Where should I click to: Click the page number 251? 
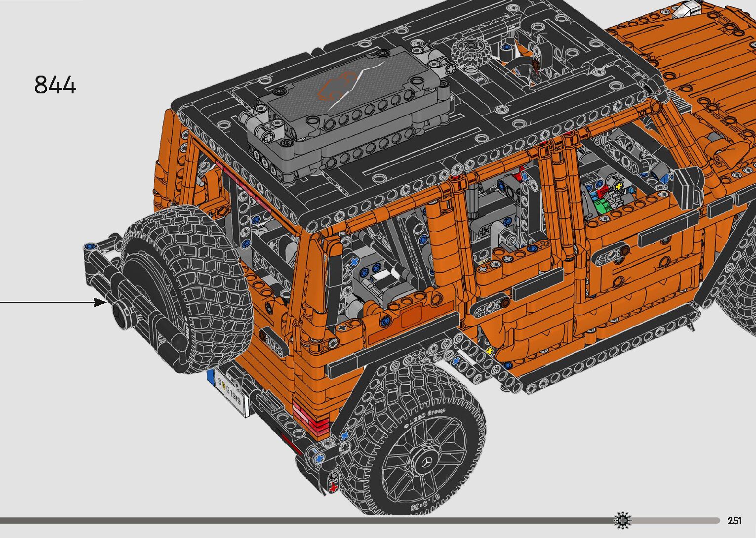734,521
